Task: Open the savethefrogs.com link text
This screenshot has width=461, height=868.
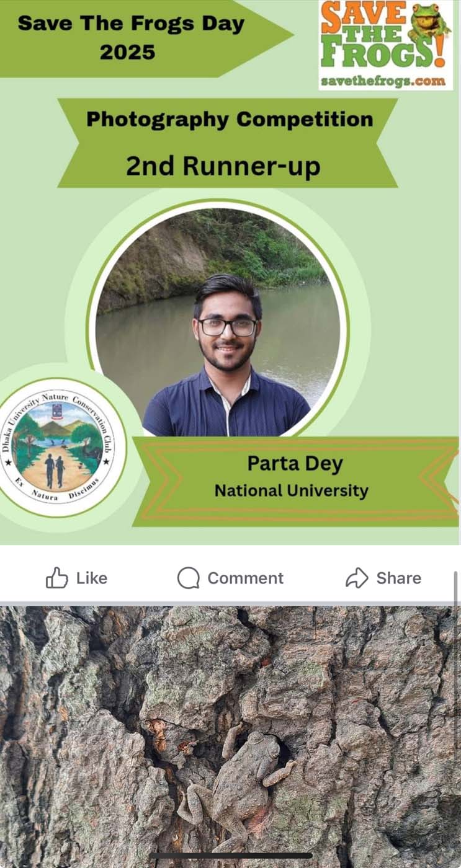Action: coord(383,81)
